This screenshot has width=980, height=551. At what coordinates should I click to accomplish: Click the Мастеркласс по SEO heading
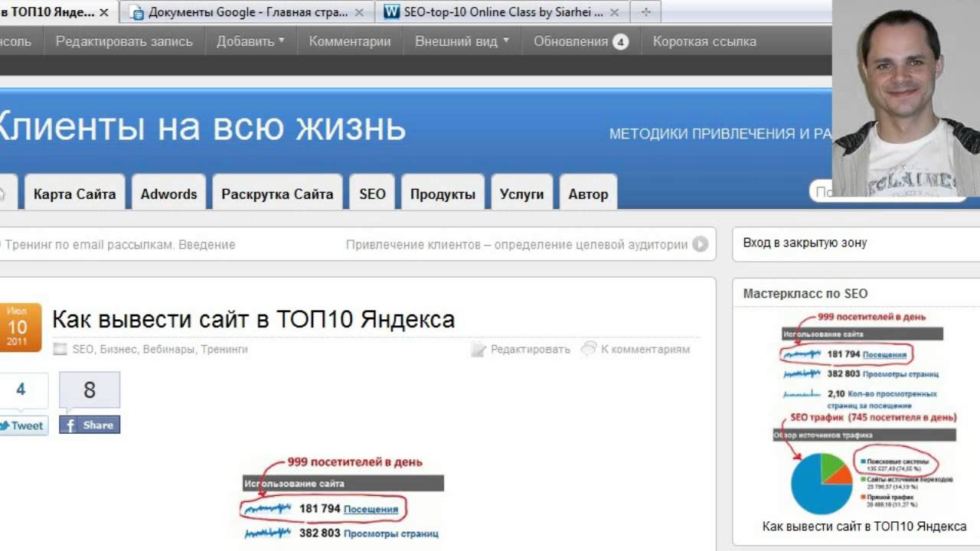[x=805, y=293]
